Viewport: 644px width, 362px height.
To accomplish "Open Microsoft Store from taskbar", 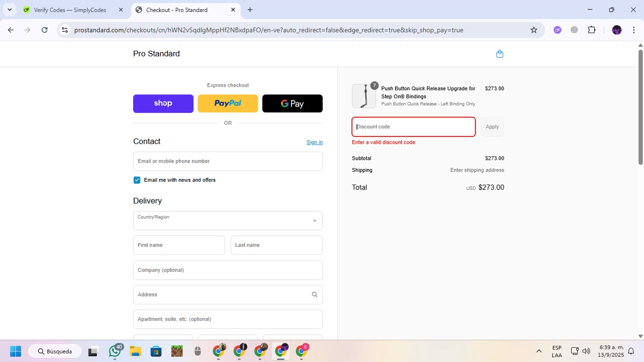I will [x=156, y=351].
